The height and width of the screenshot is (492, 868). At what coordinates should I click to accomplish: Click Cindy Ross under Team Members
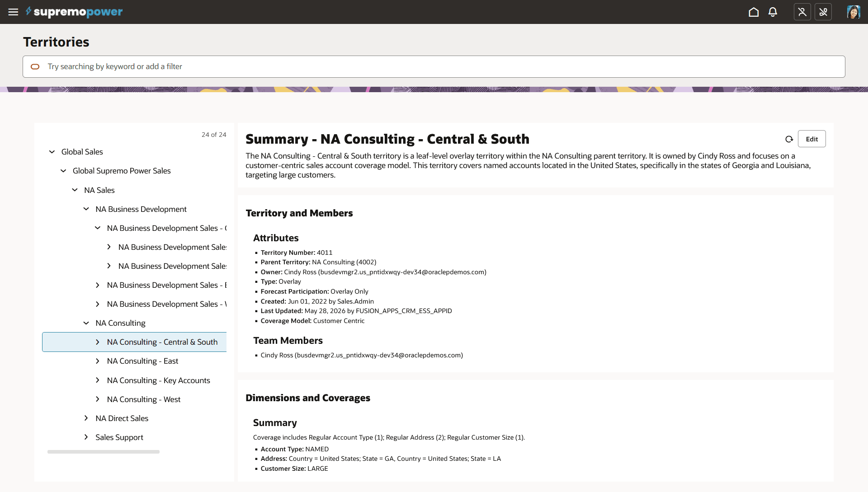pos(362,355)
